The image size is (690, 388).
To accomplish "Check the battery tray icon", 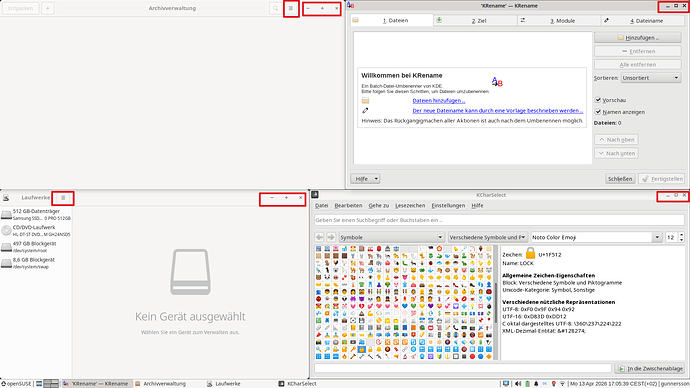I will 527,384.
